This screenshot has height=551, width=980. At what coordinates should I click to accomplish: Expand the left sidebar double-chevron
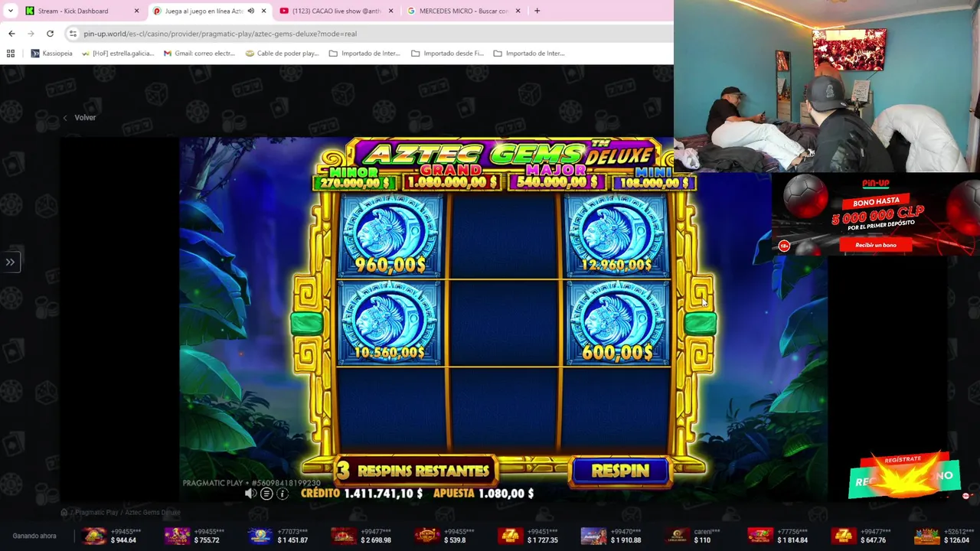[10, 262]
